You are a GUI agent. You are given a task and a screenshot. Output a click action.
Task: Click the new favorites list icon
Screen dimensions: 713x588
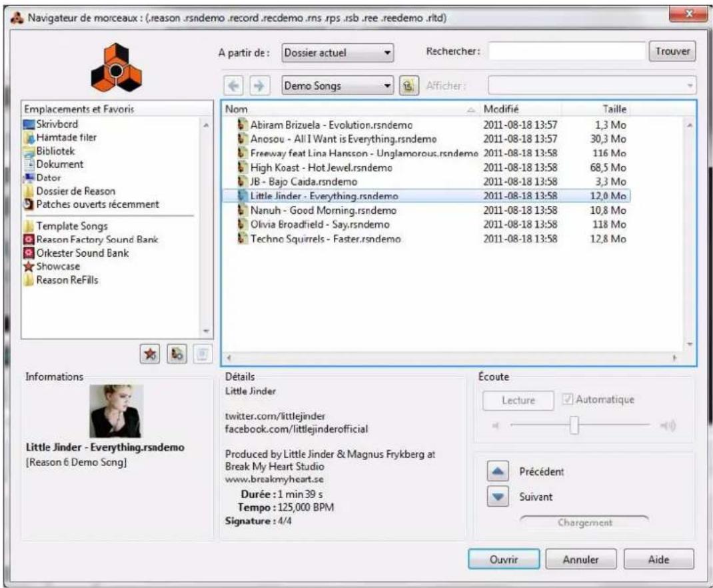click(x=177, y=354)
